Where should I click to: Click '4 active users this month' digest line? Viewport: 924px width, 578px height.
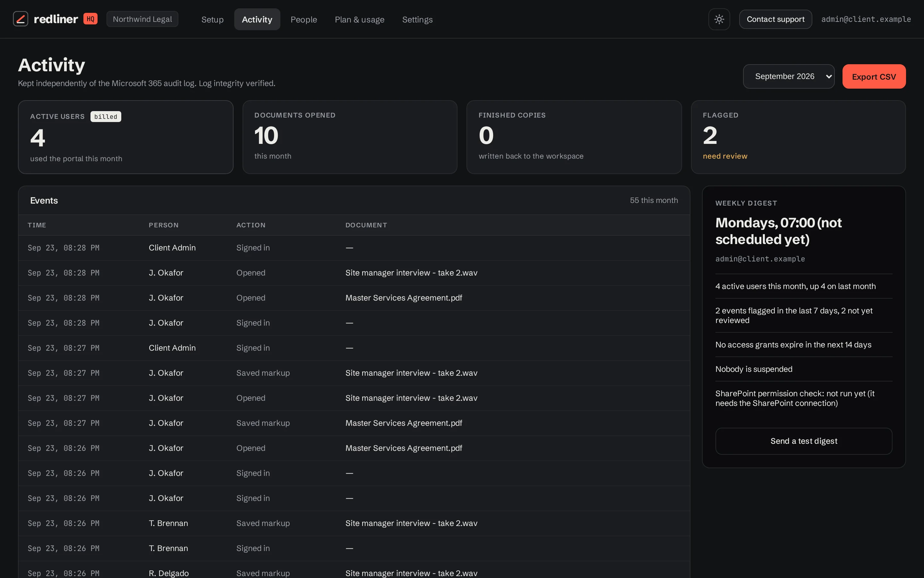795,286
